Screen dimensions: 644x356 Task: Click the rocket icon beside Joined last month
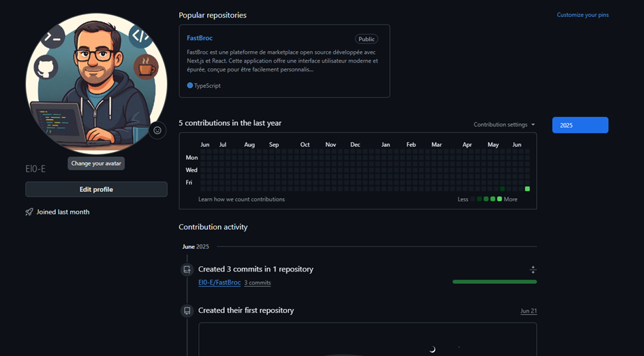[29, 212]
